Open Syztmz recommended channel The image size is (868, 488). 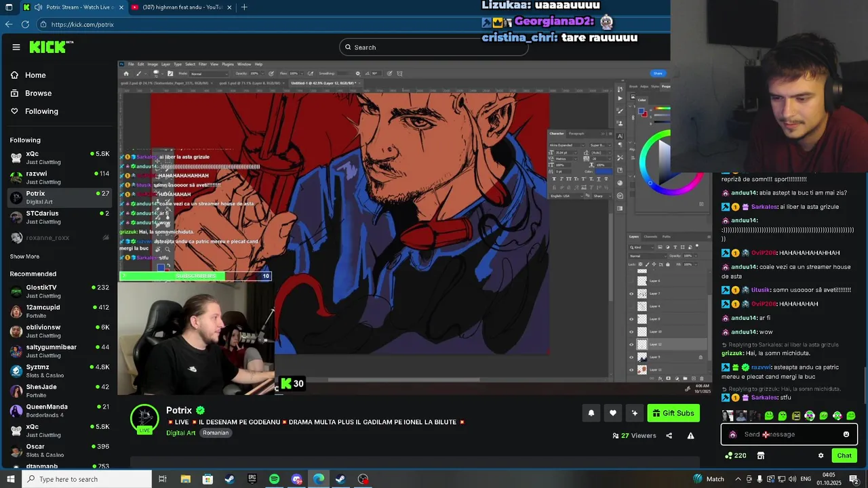(x=59, y=371)
